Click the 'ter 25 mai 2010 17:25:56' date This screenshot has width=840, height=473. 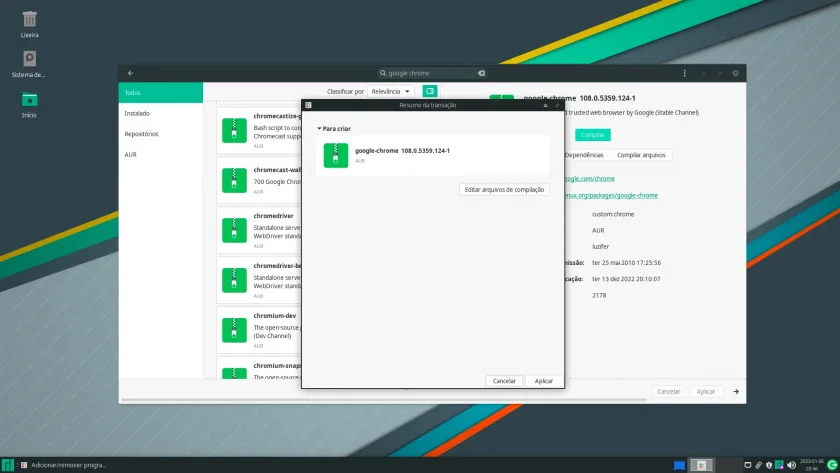(626, 263)
